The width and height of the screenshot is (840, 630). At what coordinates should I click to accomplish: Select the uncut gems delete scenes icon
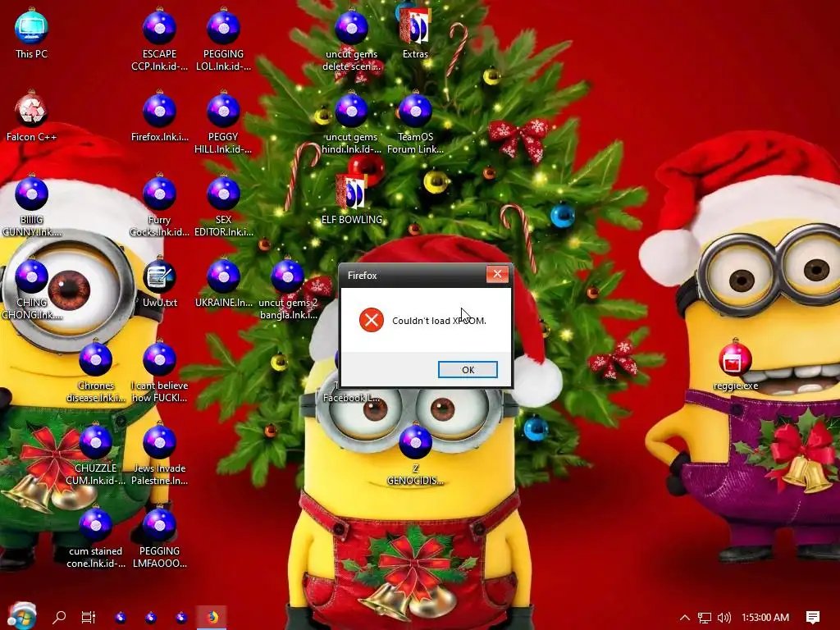click(351, 39)
